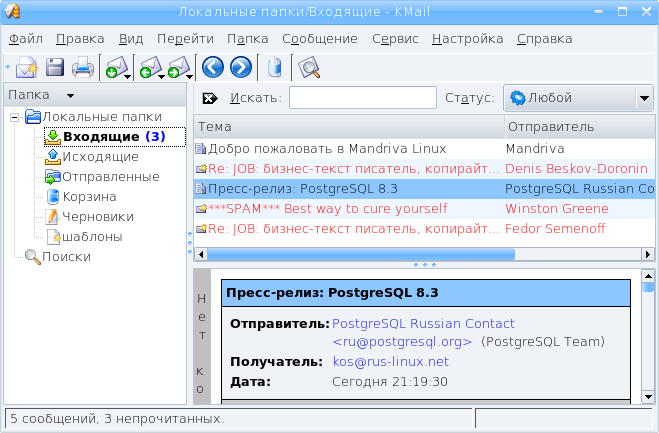Clear the quick search with arrow icon
Image resolution: width=659 pixels, height=433 pixels.
(210, 98)
